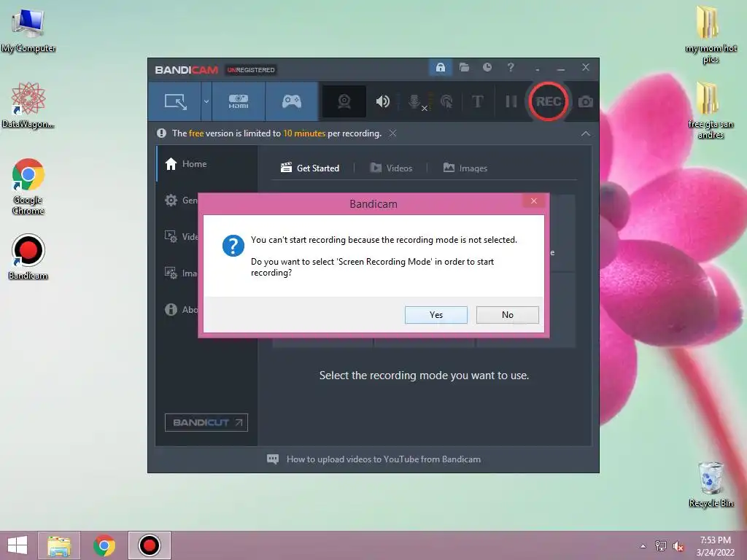Click the General settings gear icon

[x=171, y=200]
